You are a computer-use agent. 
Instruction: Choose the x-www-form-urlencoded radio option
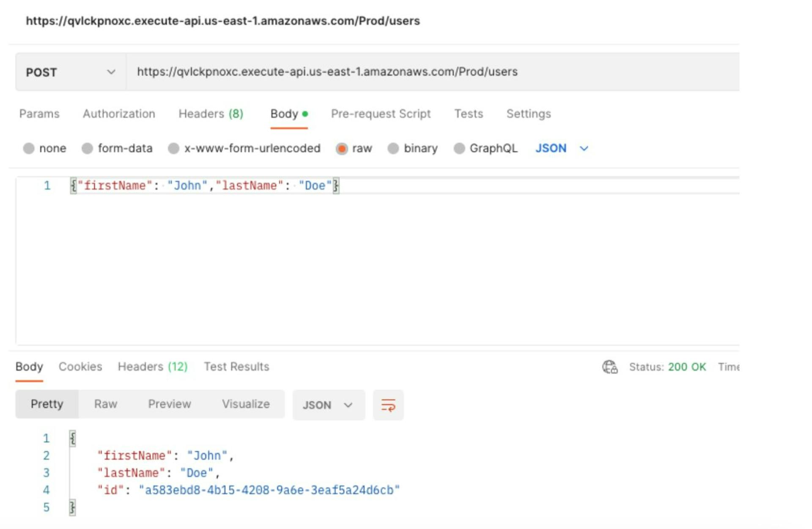tap(174, 148)
